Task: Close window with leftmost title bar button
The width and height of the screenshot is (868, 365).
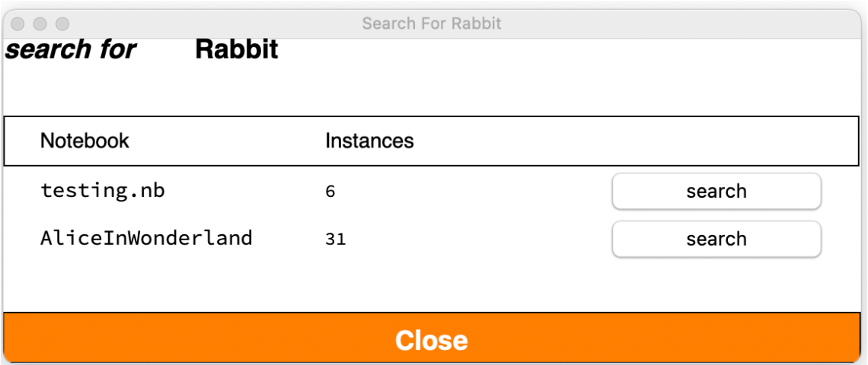Action: click(18, 24)
